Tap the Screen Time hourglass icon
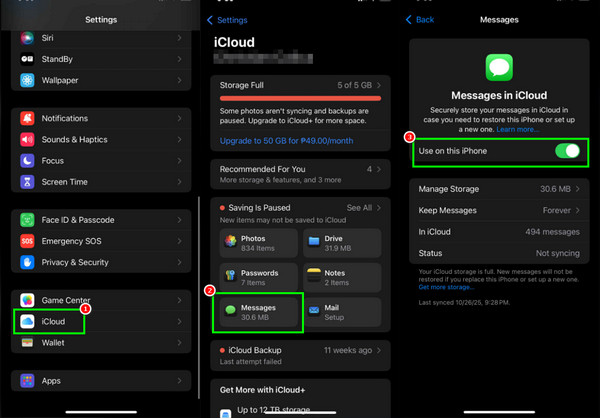Screen dimensions: 600x418 click(27, 182)
